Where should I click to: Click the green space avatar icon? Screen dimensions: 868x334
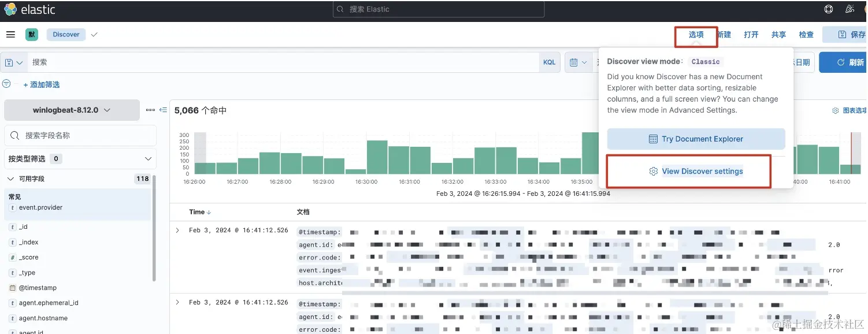(32, 35)
